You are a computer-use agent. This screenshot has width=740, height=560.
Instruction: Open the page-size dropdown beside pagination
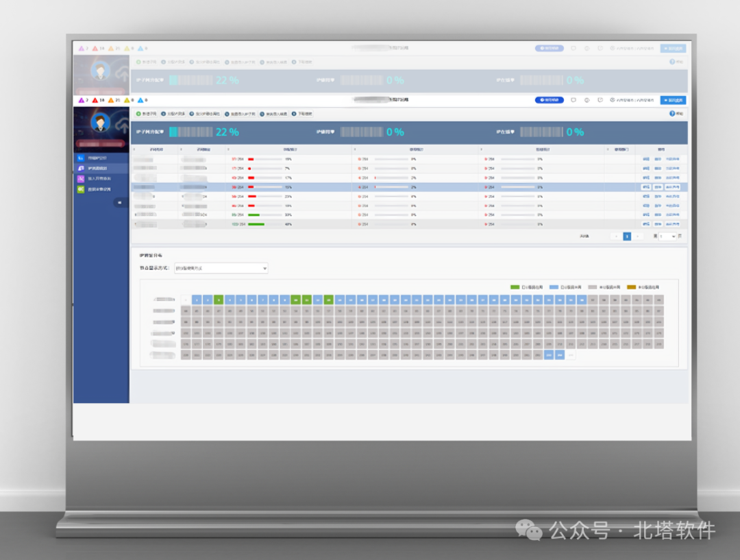click(667, 236)
